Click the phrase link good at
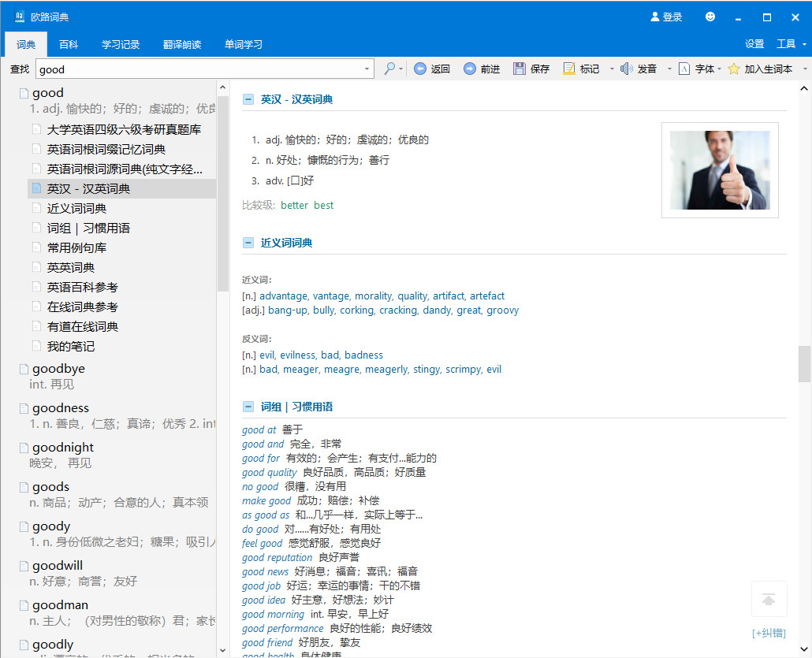This screenshot has height=658, width=812. click(259, 429)
